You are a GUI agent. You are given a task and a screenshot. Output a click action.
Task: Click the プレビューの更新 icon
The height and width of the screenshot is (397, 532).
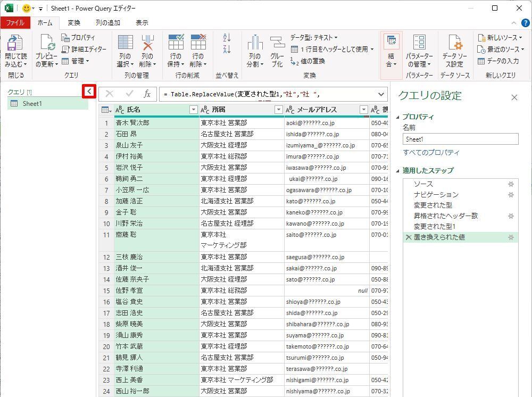[x=46, y=44]
